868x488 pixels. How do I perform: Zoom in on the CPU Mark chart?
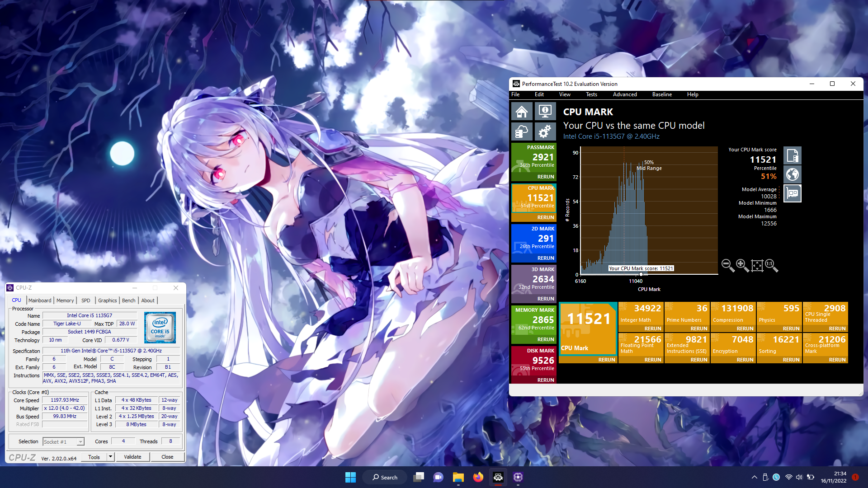(x=742, y=265)
